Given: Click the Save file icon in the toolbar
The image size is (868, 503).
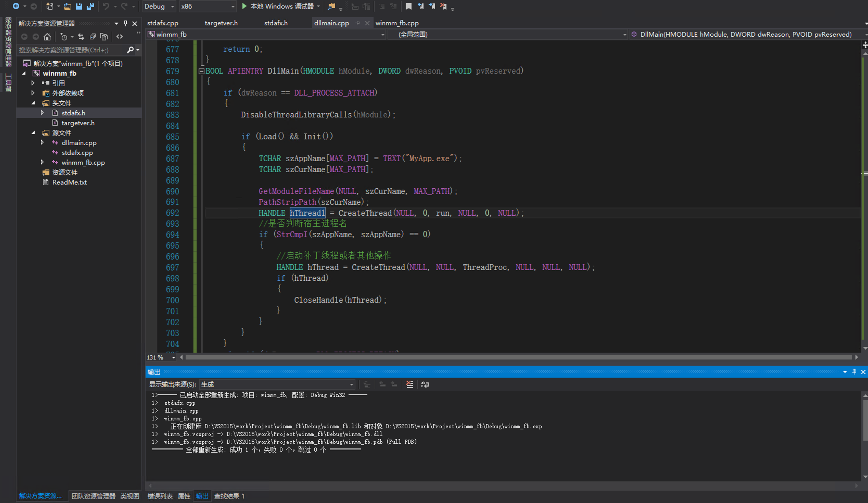Looking at the screenshot, I should (79, 6).
